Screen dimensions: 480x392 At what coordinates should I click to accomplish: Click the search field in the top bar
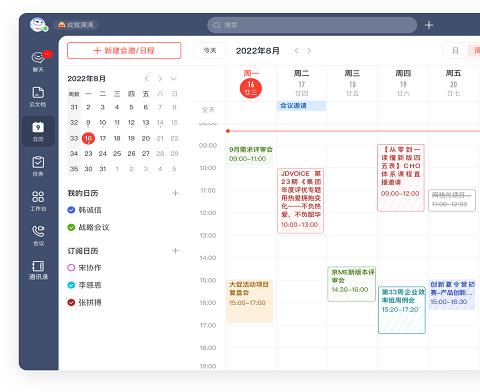[x=312, y=25]
